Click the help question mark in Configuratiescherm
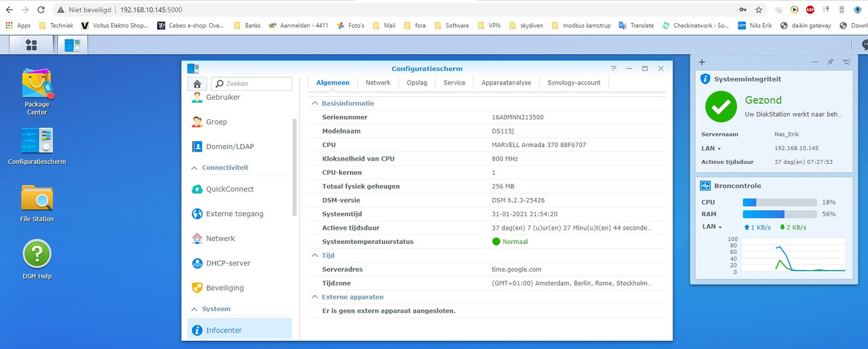This screenshot has width=868, height=349. tap(613, 68)
